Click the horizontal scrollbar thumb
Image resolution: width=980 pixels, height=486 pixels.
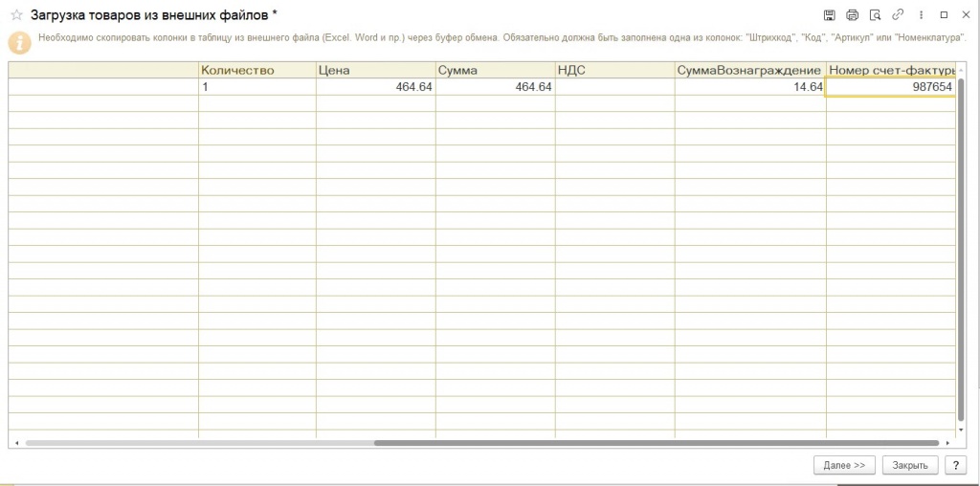pyautogui.click(x=656, y=443)
